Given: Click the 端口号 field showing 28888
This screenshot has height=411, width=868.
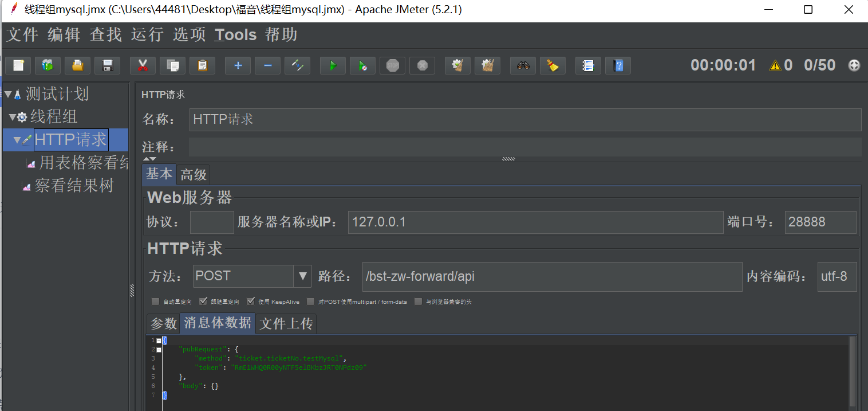Looking at the screenshot, I should pos(820,222).
